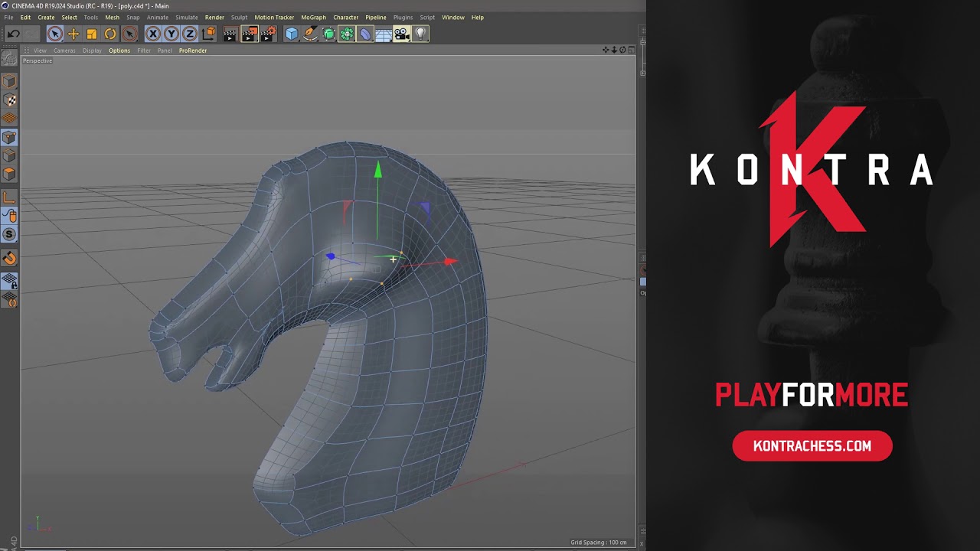Click the blue Z axis gizmo handle
The height and width of the screenshot is (551, 980).
[x=330, y=256]
